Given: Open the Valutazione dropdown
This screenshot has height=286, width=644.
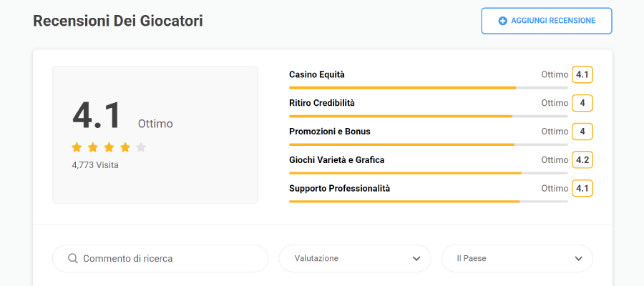Looking at the screenshot, I should (x=354, y=258).
